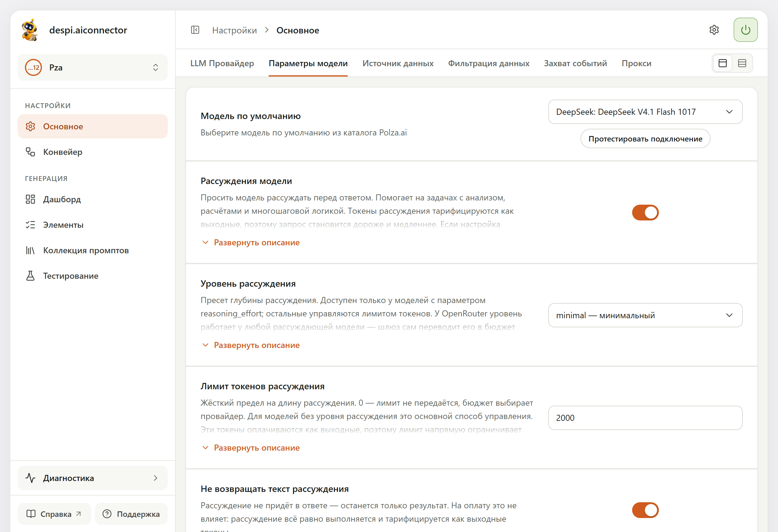
Task: Select Основное in the sidebar
Action: click(x=93, y=127)
